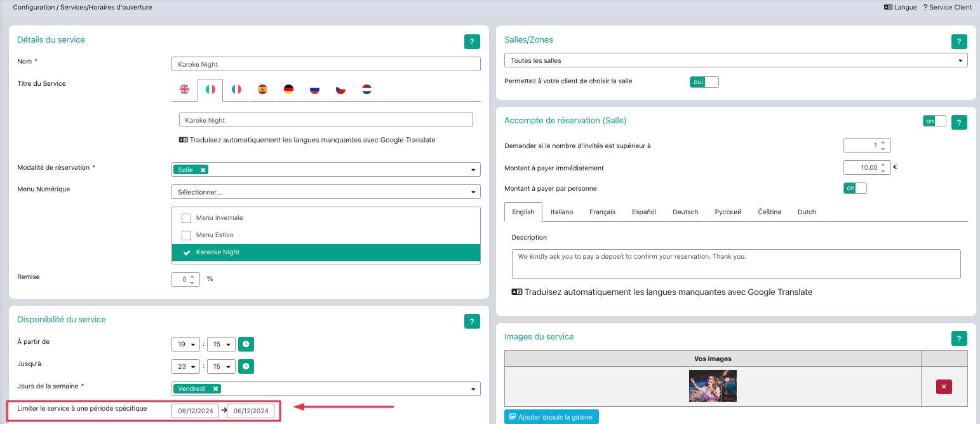Open the Menu Numérique Sélectionner dropdown
The image size is (980, 424).
[326, 191]
